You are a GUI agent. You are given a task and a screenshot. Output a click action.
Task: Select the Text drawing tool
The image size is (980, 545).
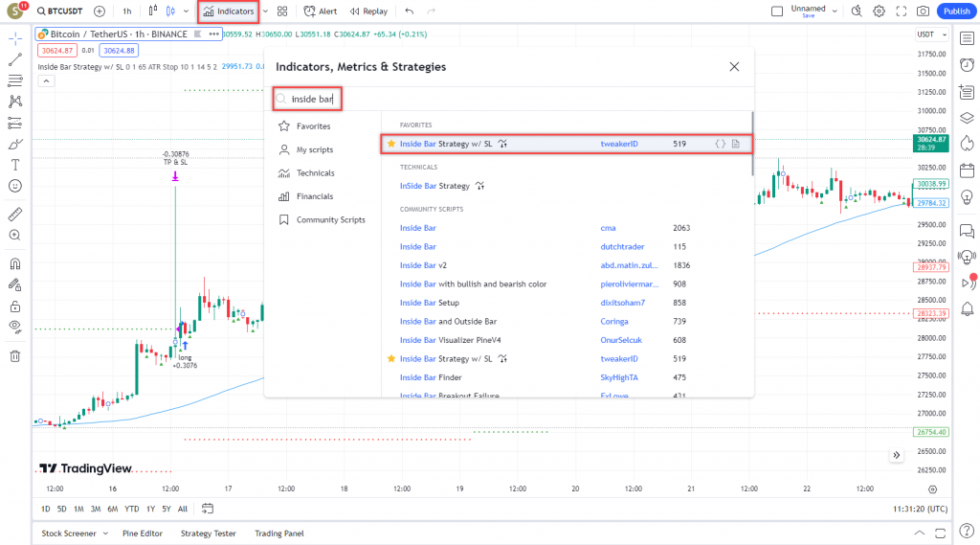tap(14, 165)
